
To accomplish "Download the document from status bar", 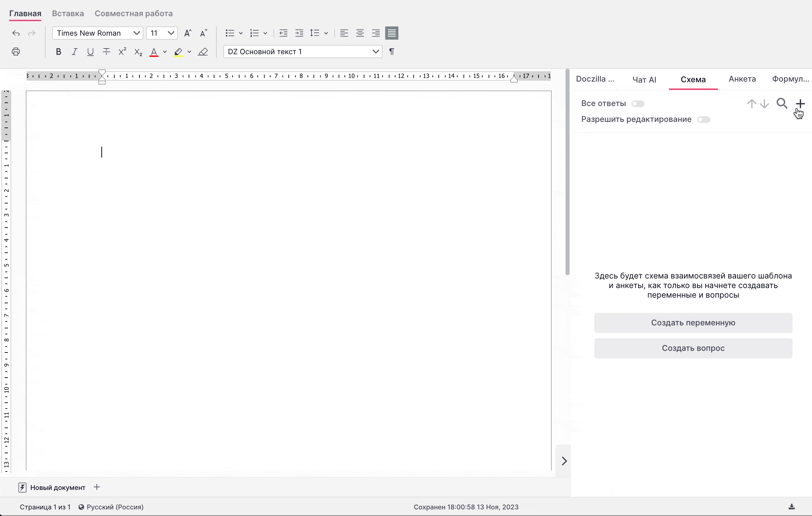I will point(792,507).
